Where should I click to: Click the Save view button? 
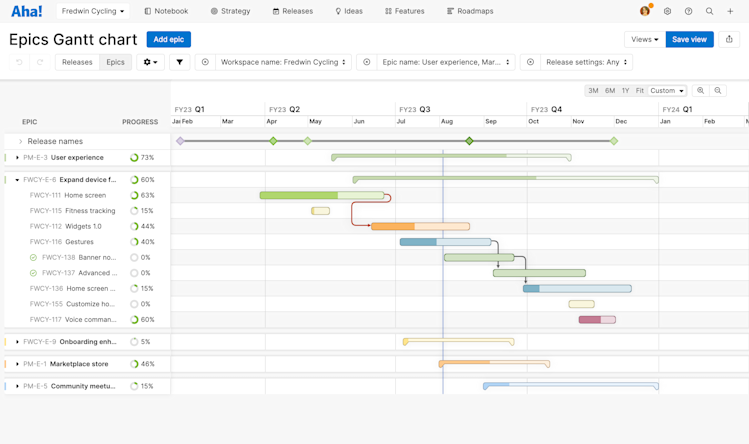pos(689,39)
